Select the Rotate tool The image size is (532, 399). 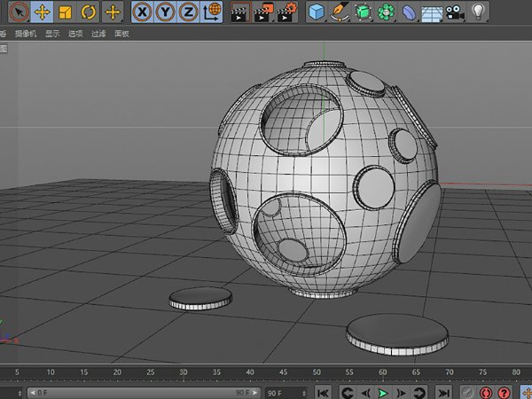88,12
